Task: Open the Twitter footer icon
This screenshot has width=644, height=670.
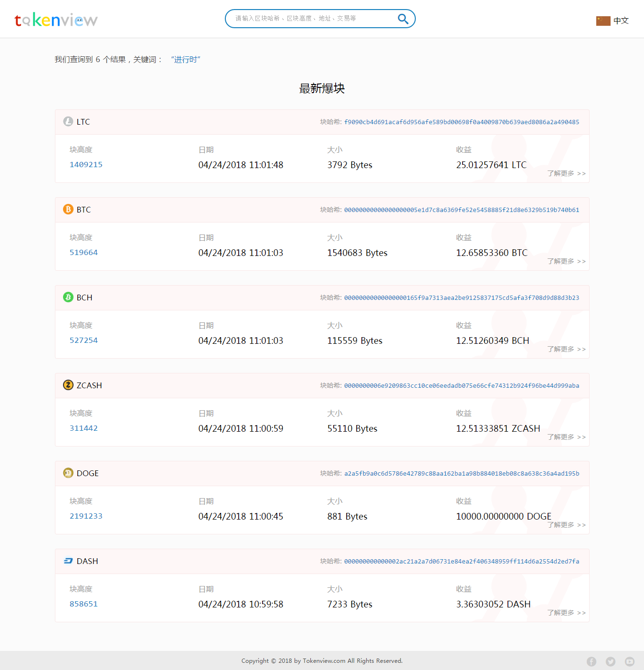Action: pyautogui.click(x=611, y=661)
